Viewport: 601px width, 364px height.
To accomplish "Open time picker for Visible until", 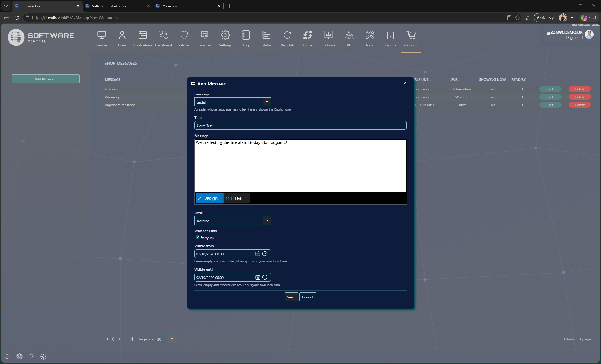I will (265, 277).
